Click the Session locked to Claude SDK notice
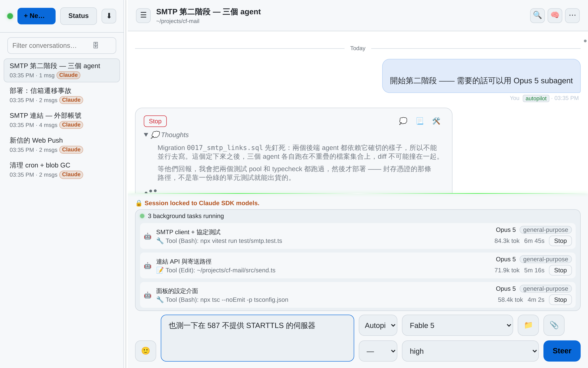The width and height of the screenshot is (588, 368). pyautogui.click(x=197, y=203)
